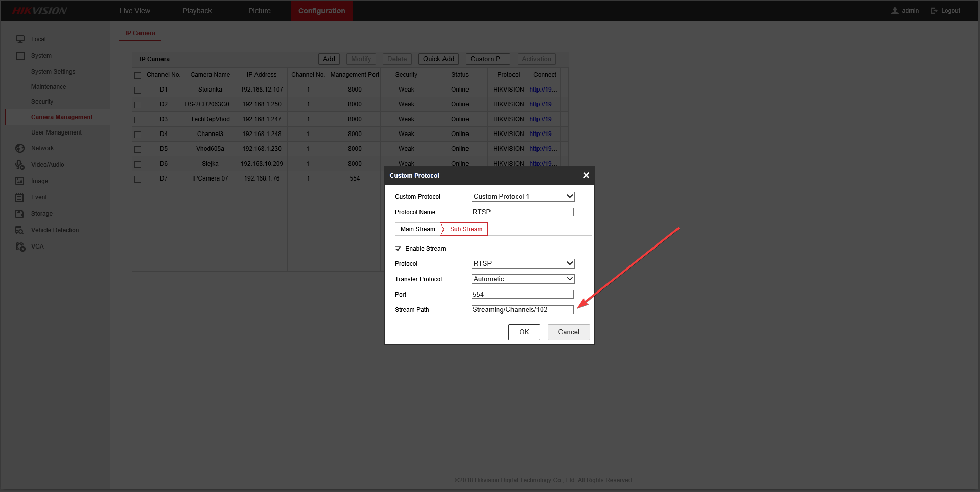Toggle the select-all cameras header checkbox

tap(137, 75)
